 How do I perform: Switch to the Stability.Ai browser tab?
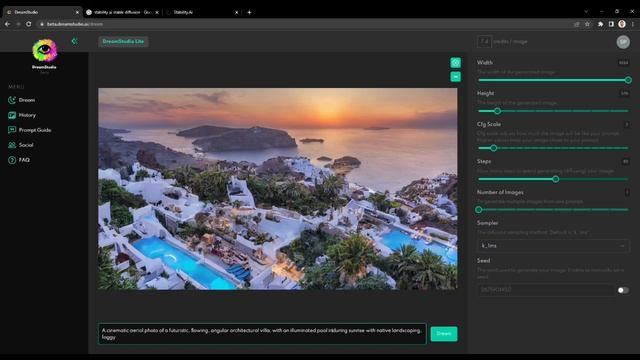(x=201, y=12)
